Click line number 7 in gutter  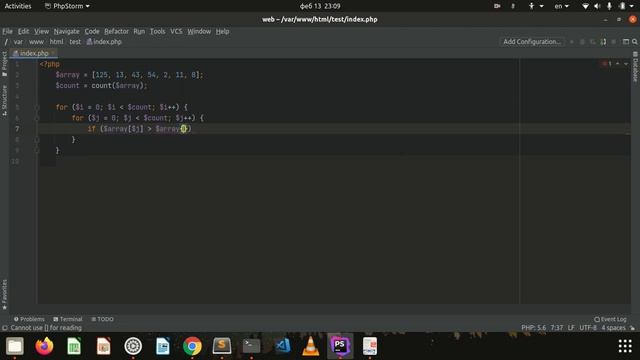(17, 129)
